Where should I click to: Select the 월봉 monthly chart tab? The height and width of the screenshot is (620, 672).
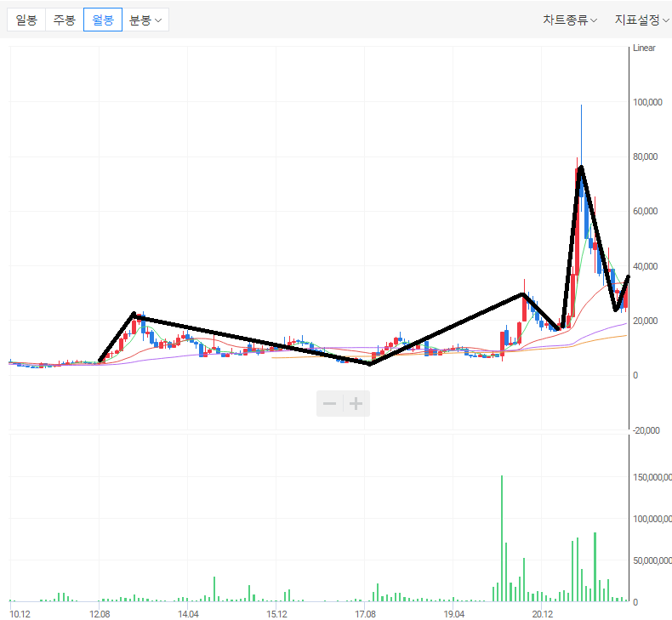point(103,20)
